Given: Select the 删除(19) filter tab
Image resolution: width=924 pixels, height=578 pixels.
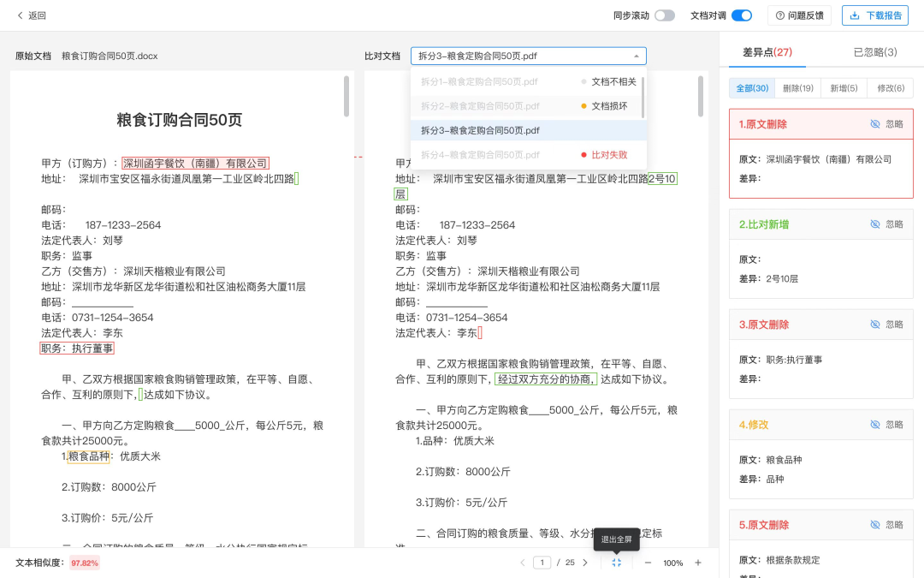Looking at the screenshot, I should tap(797, 87).
